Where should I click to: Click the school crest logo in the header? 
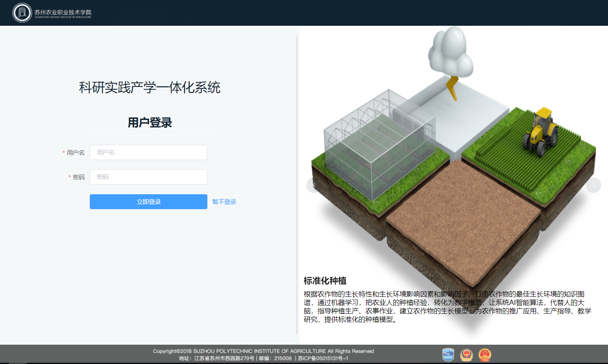(x=22, y=12)
